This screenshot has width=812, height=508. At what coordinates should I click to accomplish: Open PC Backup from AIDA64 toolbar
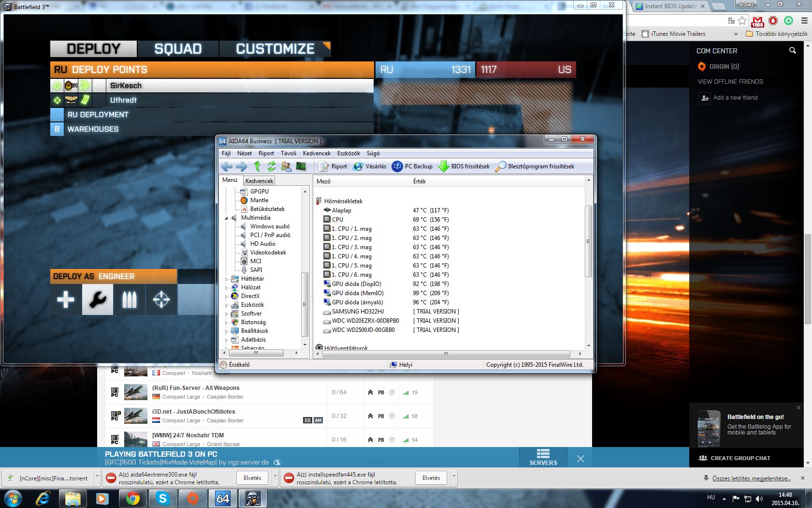pos(412,166)
